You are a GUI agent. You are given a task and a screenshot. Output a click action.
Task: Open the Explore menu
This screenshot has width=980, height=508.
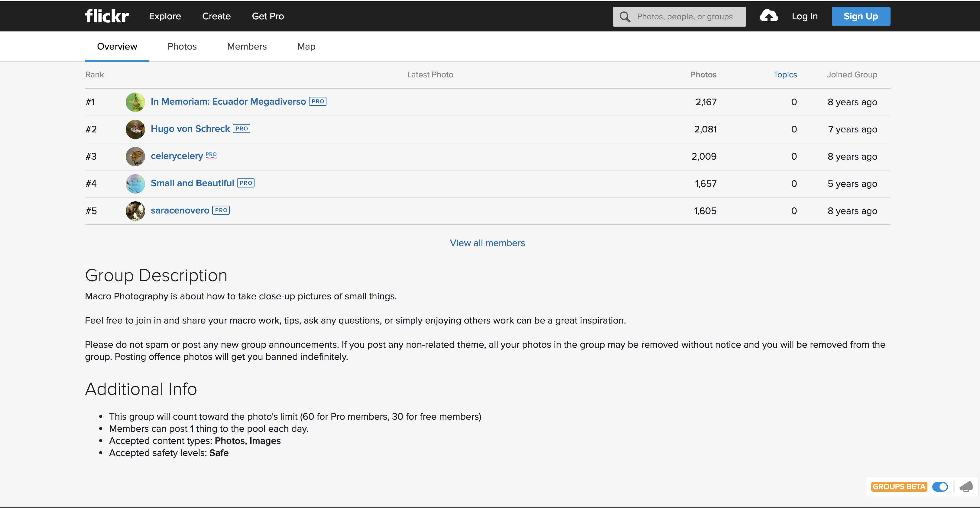tap(165, 16)
